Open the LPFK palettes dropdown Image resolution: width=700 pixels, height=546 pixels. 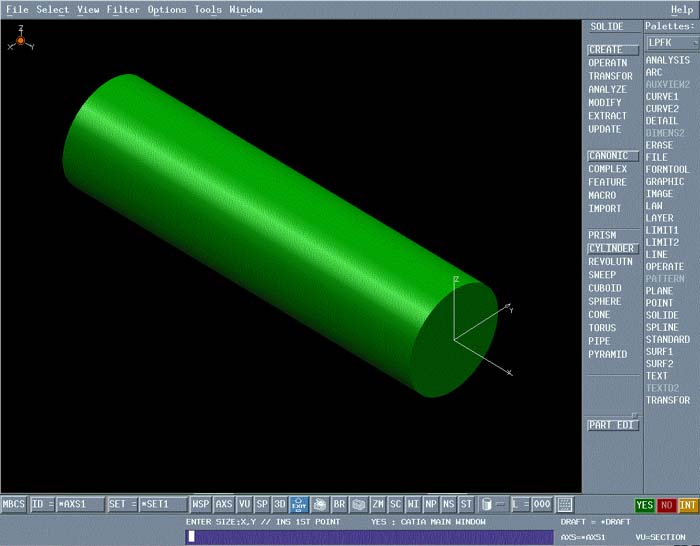[668, 43]
